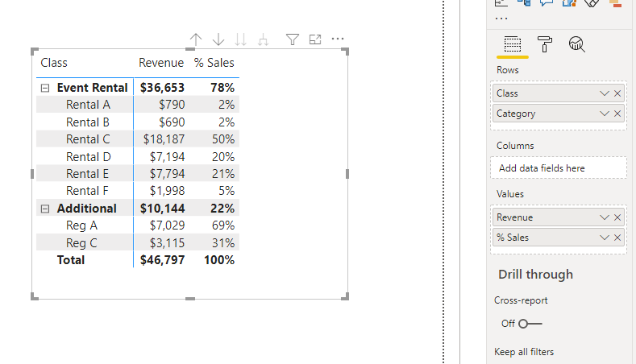This screenshot has height=364, width=636.
Task: Remove Class field from Rows
Action: 617,93
